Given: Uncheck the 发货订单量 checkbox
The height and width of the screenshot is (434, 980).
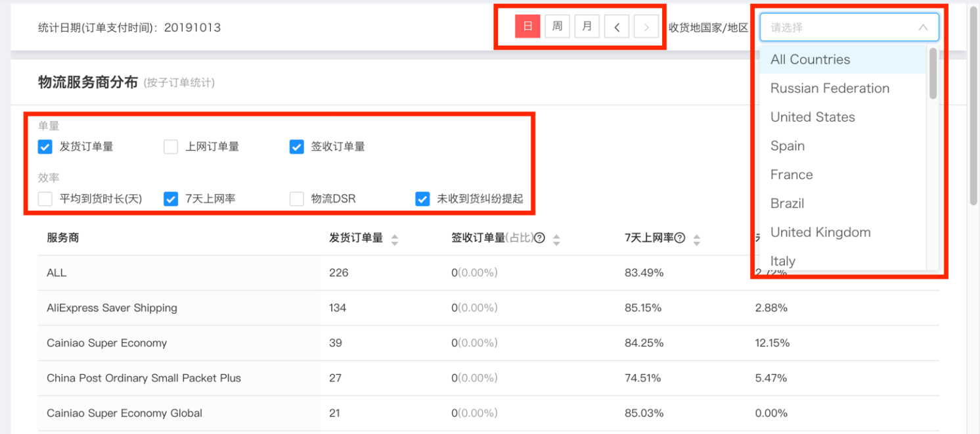Looking at the screenshot, I should click(x=45, y=147).
